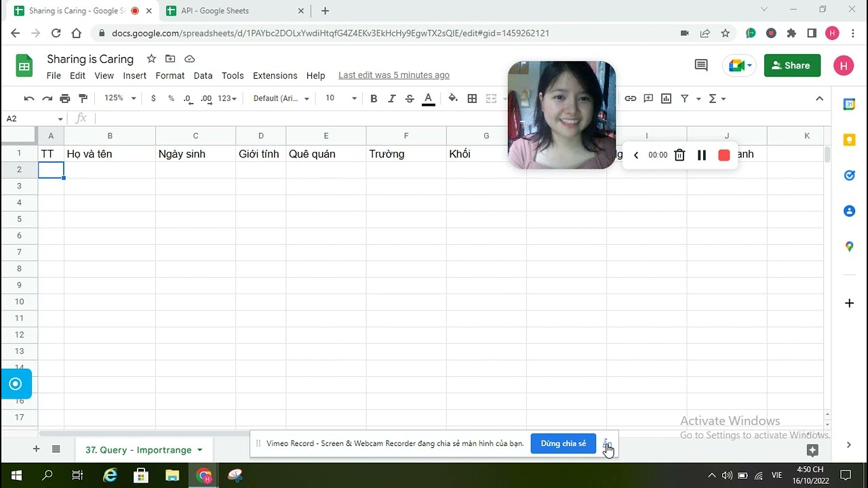The image size is (868, 488).
Task: Select the Paint format tool
Action: click(83, 98)
